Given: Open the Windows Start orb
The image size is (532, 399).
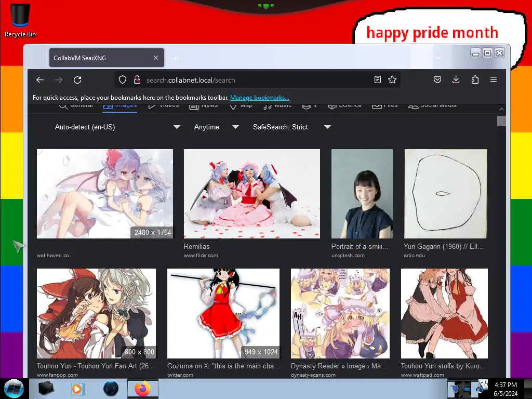Looking at the screenshot, I should (14, 389).
